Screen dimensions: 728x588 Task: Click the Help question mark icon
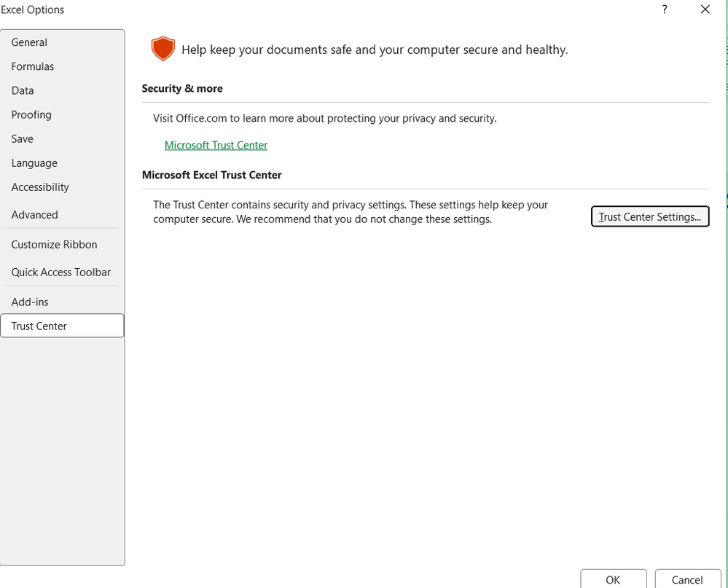665,9
